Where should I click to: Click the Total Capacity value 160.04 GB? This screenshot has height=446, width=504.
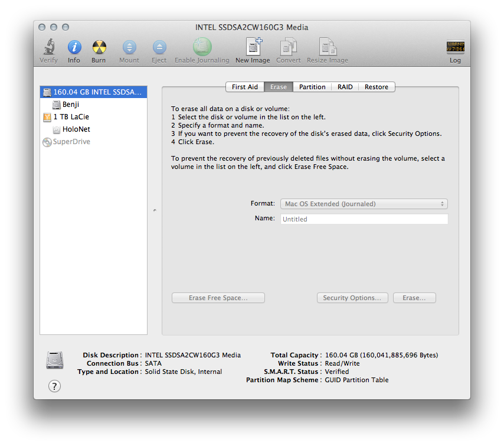click(x=381, y=355)
